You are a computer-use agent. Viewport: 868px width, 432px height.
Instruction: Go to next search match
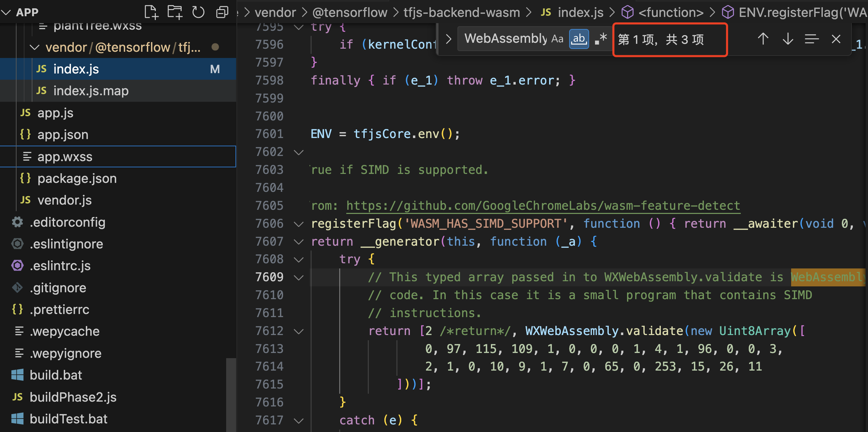click(788, 39)
